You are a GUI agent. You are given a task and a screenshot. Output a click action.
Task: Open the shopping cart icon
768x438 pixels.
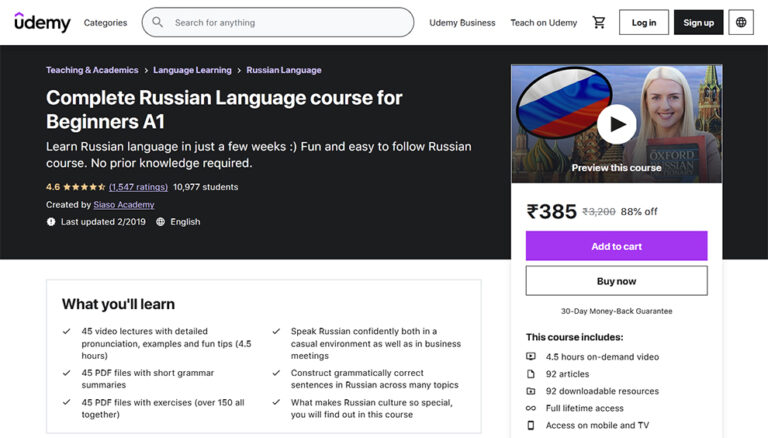coord(599,22)
